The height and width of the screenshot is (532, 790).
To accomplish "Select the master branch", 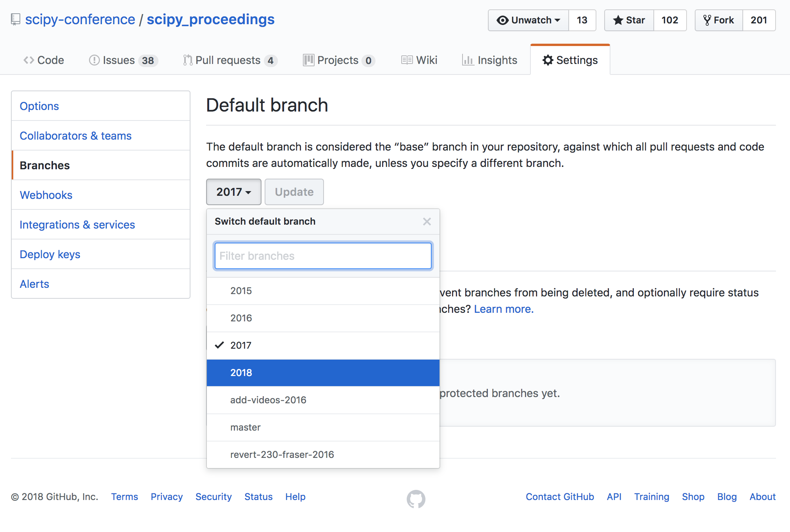I will pyautogui.click(x=323, y=427).
